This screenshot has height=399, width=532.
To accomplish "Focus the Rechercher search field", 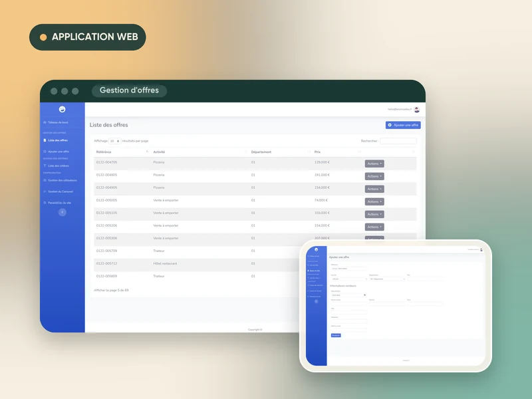I will (x=398, y=141).
